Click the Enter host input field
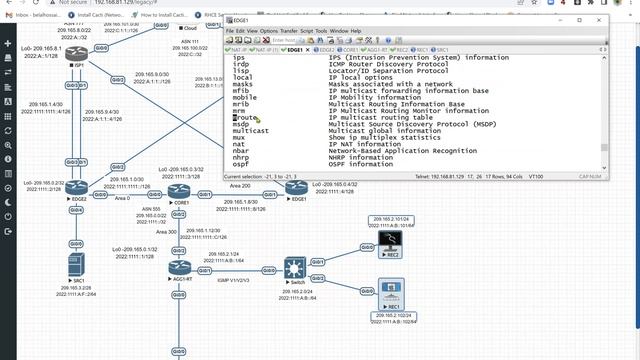 284,40
